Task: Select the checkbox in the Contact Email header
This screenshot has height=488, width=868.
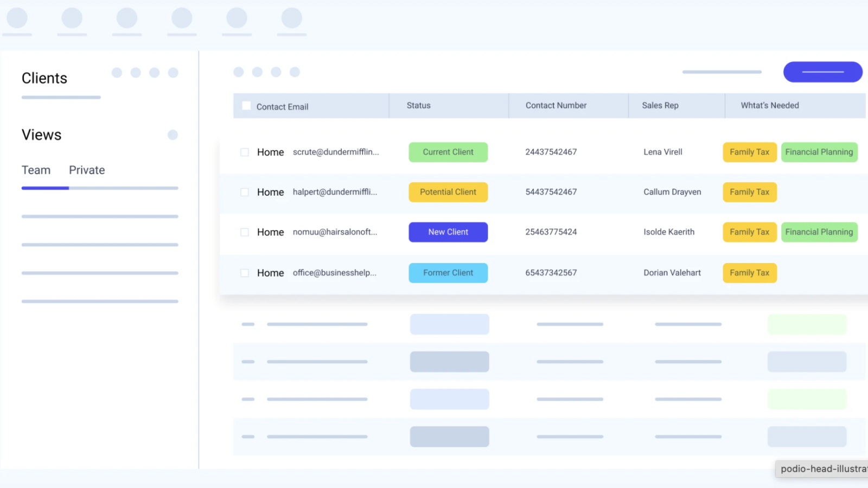Action: pyautogui.click(x=246, y=106)
